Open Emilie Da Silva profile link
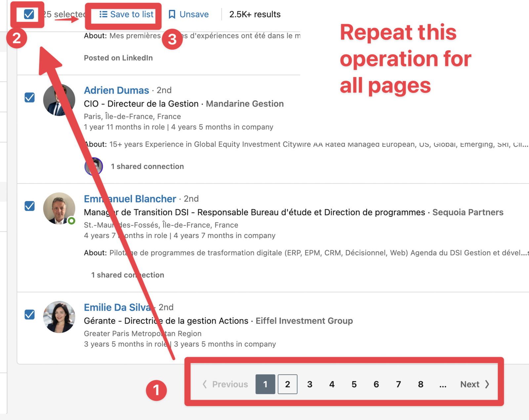 point(118,307)
